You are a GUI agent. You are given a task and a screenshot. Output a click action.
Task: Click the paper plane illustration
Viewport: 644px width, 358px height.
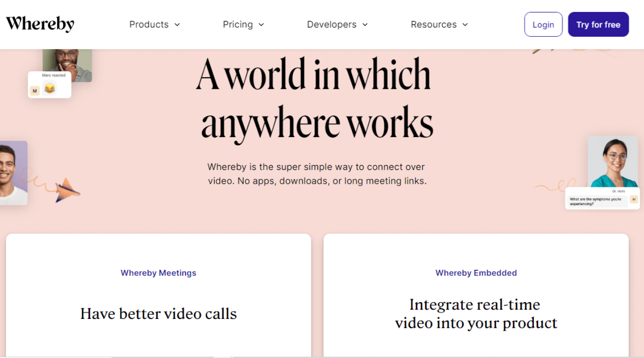[x=68, y=190]
